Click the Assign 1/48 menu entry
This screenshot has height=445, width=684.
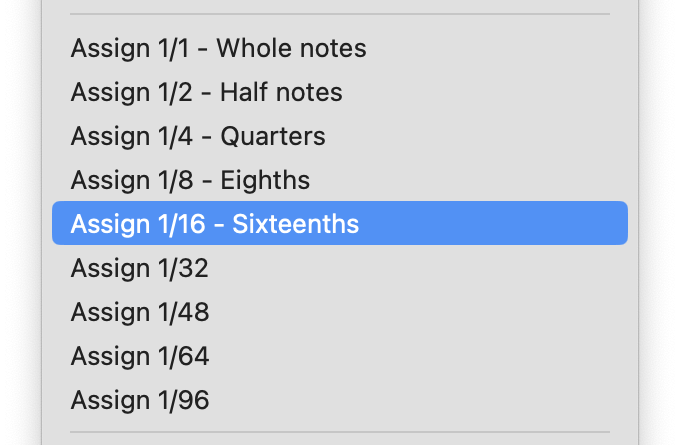click(140, 312)
